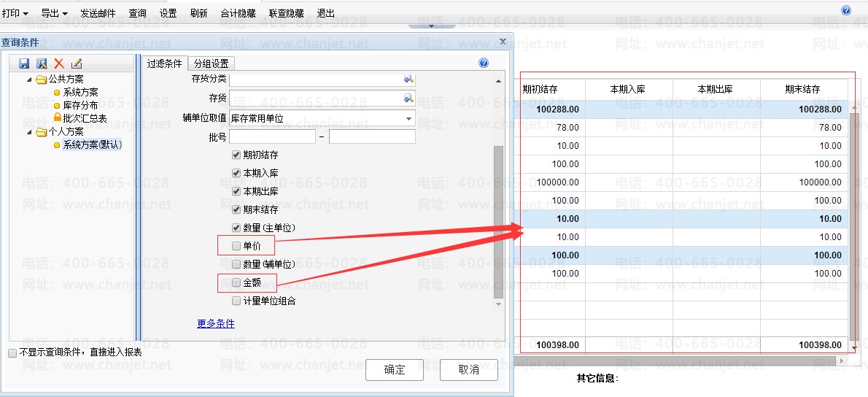The image size is (868, 397).
Task: Click the collapse handle below the toolbar
Action: pyautogui.click(x=432, y=25)
